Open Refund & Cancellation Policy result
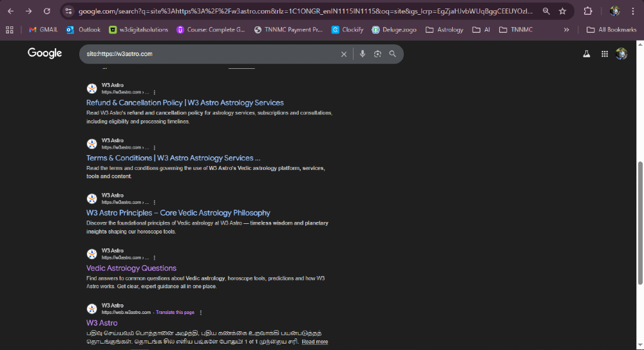Screen dimensions: 644x350 (185, 103)
